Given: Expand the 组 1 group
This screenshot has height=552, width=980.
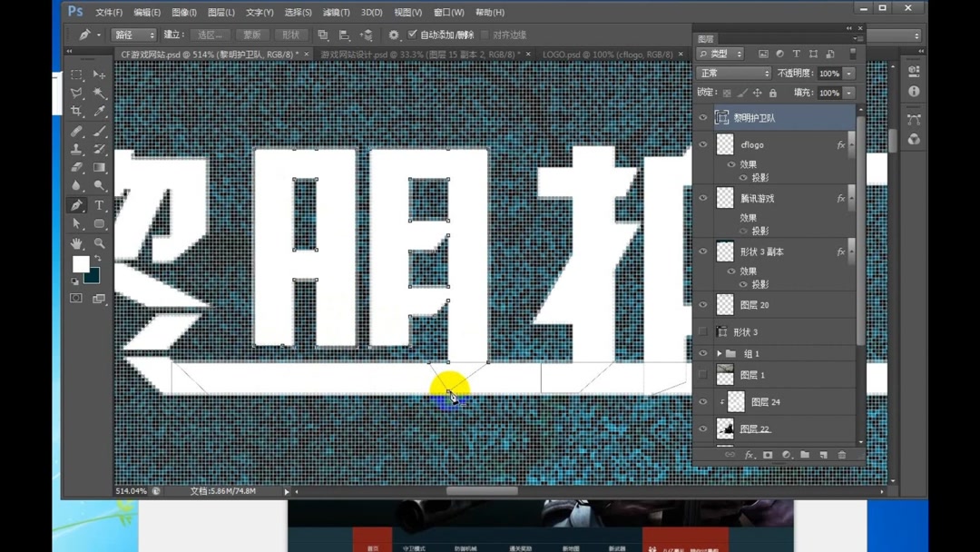Looking at the screenshot, I should [719, 353].
